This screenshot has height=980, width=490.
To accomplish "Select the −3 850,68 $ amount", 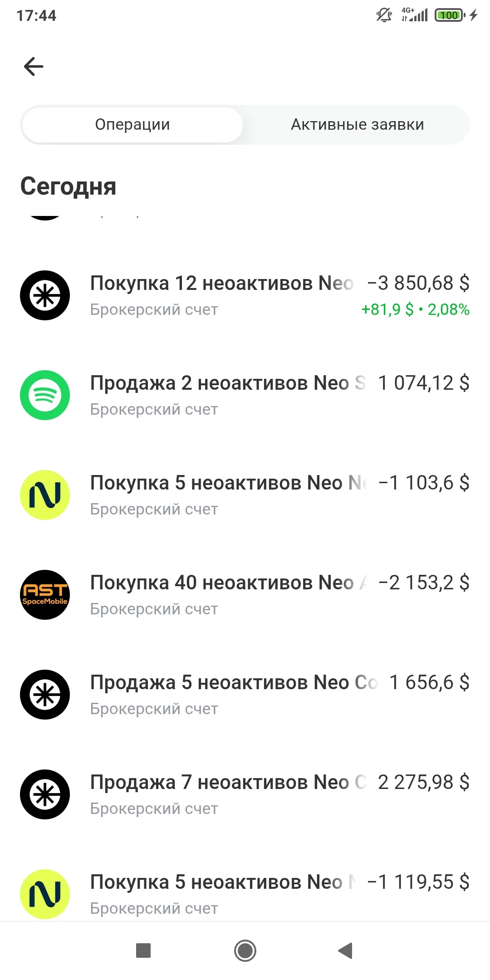I will 418,283.
